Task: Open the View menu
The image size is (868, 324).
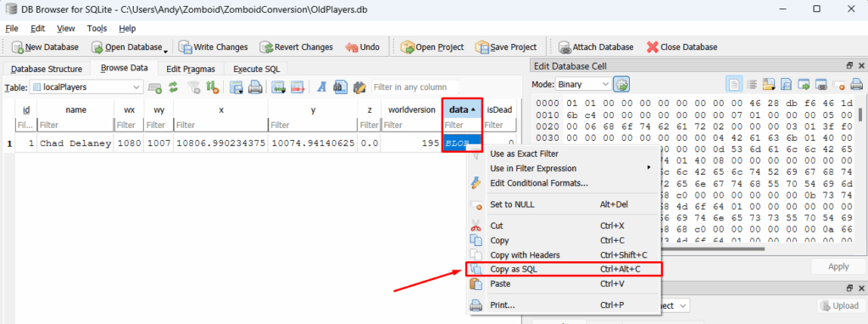Action: click(66, 28)
